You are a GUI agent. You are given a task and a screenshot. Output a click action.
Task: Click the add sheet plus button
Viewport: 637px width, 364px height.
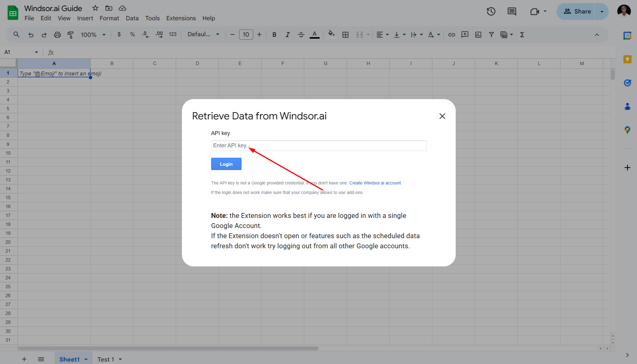tap(24, 359)
